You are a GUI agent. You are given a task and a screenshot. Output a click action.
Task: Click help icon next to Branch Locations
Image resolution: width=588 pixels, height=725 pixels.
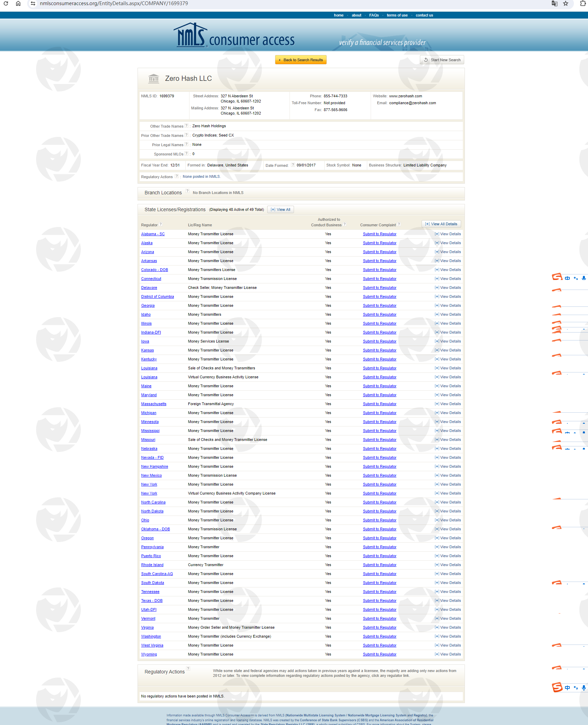187,191
